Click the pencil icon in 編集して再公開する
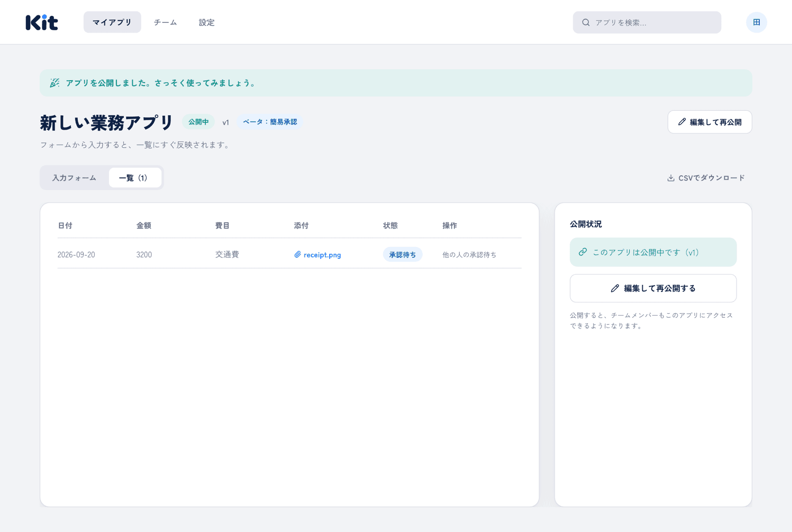Screen dimensions: 792x532 coord(615,288)
